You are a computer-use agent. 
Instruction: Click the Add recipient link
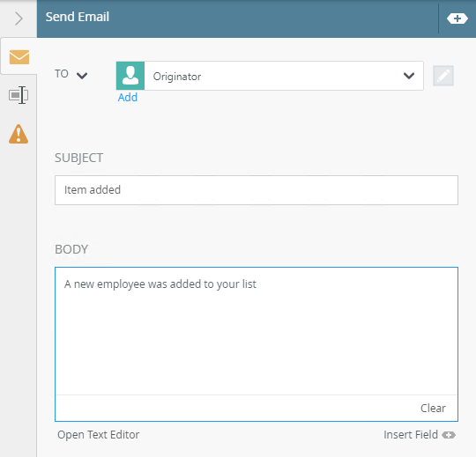(x=128, y=98)
